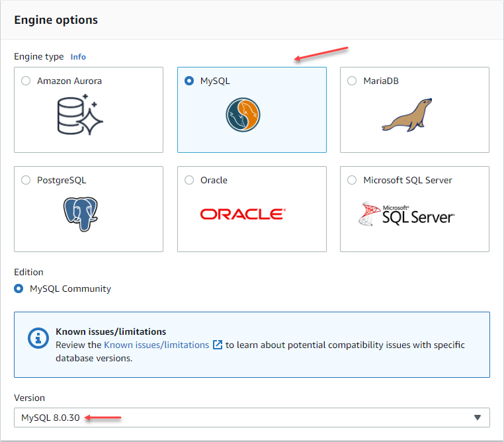
Task: Select the MariaDB engine radio button
Action: 352,81
